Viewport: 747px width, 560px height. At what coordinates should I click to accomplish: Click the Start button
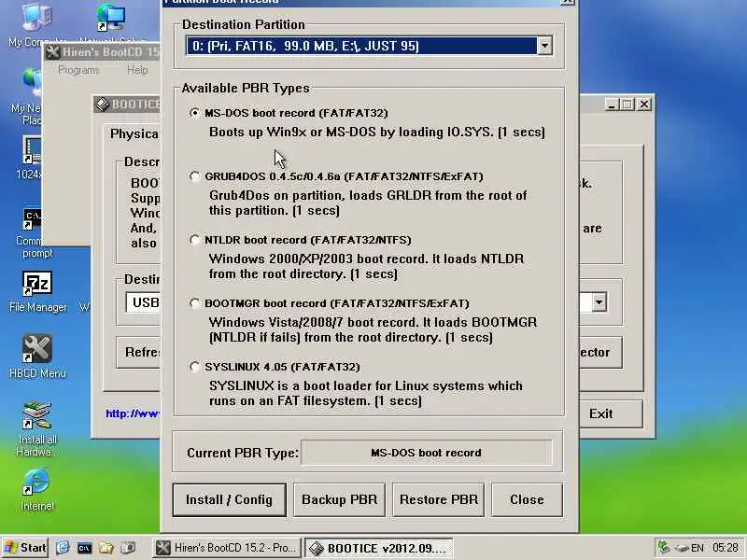click(x=25, y=548)
